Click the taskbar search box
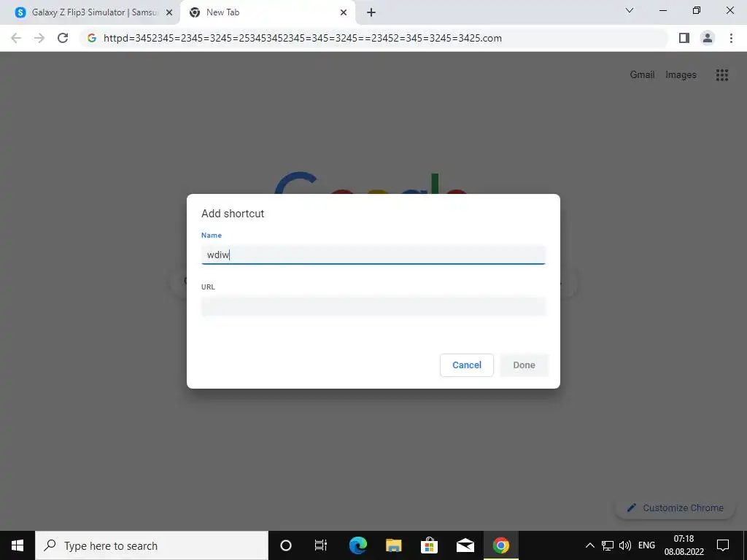The image size is (747, 560). [152, 545]
